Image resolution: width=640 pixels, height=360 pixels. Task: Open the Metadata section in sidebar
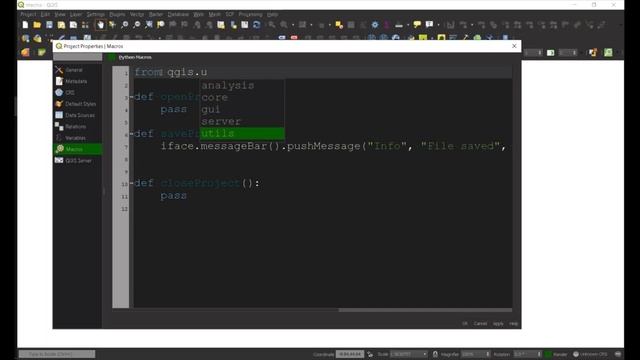point(77,81)
